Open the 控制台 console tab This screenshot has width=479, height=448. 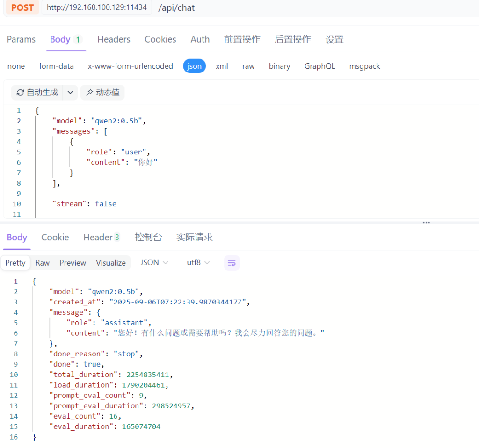pyautogui.click(x=148, y=238)
